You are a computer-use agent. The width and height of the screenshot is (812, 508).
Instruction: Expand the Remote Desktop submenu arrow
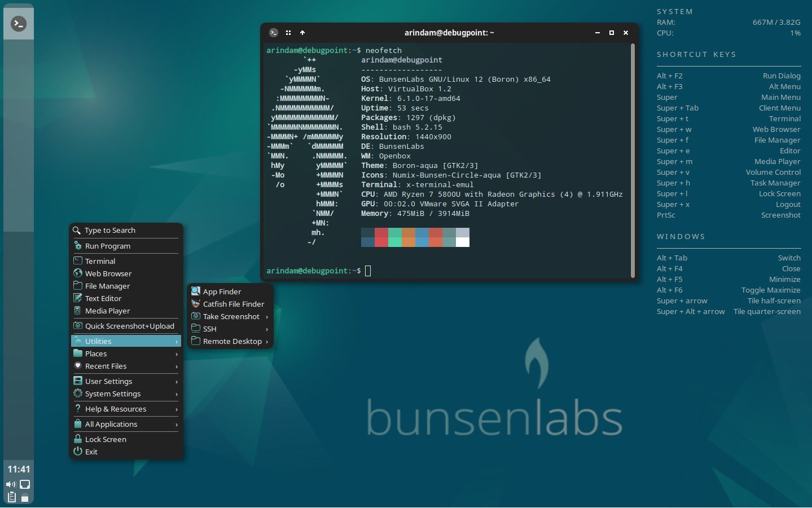click(267, 341)
